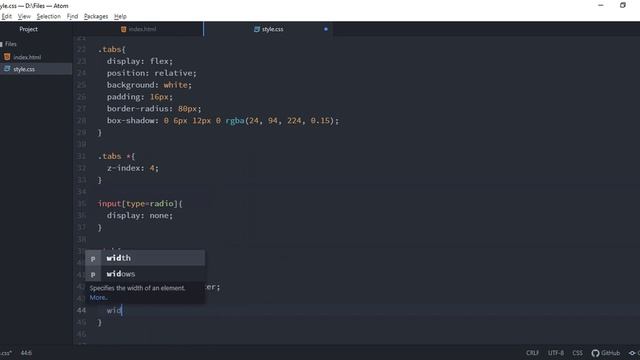The image size is (640, 360).
Task: Choose the widows autocomplete suggestion
Action: click(145, 273)
